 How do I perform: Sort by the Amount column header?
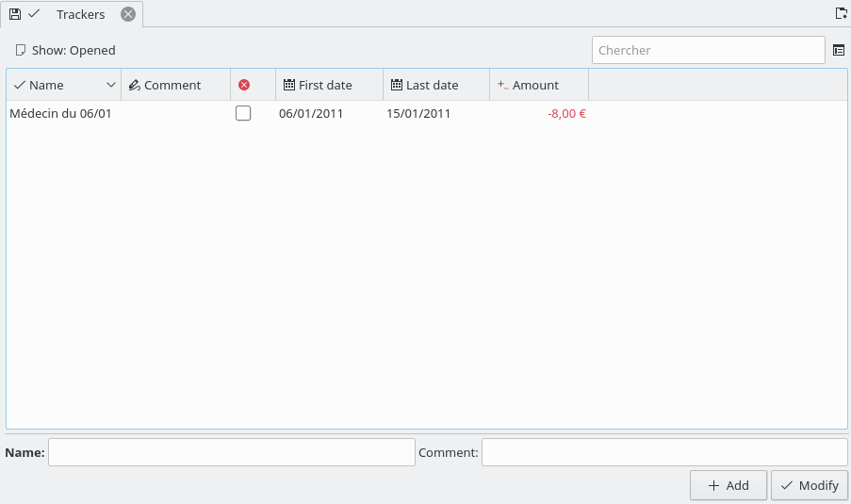(x=539, y=85)
